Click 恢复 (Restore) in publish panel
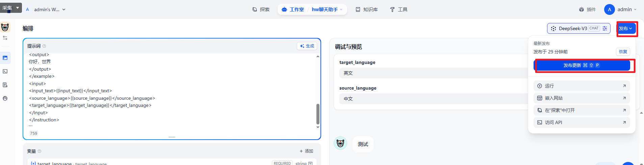 click(623, 52)
